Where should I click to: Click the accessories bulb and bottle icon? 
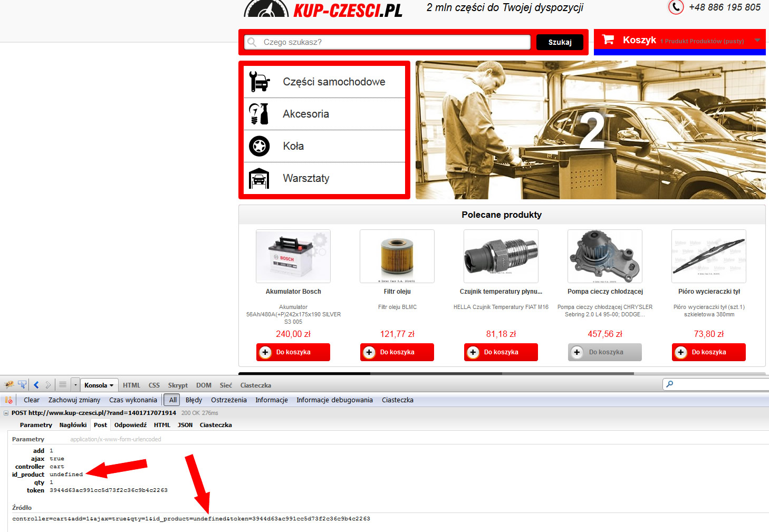point(259,114)
